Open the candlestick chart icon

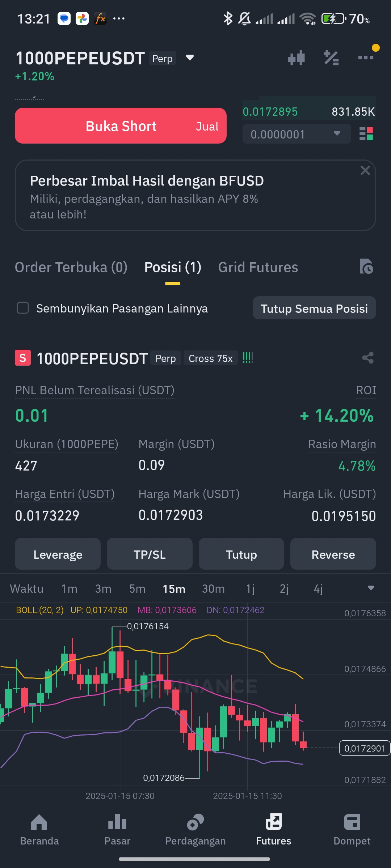[x=296, y=58]
